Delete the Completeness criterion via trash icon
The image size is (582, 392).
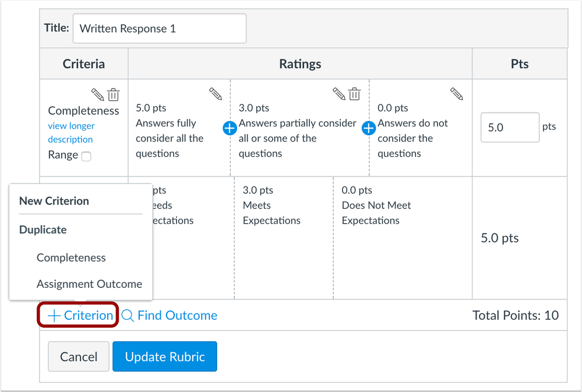coord(113,94)
